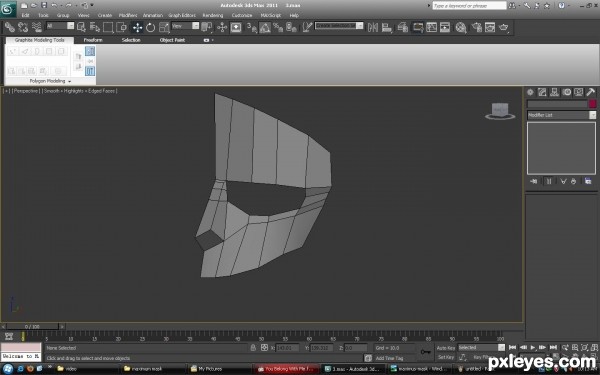The width and height of the screenshot is (600, 375).
Task: Toggle 3D Snaps
Action: pyautogui.click(x=251, y=27)
